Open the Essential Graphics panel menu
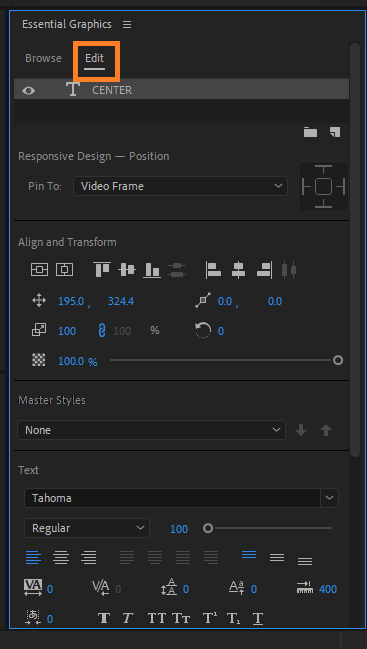This screenshot has width=367, height=649. tap(127, 24)
